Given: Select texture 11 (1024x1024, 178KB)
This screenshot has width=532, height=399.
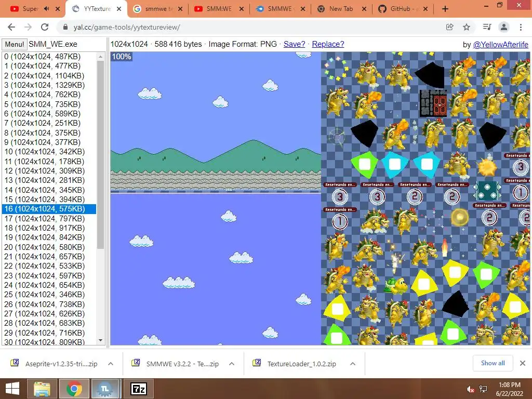Looking at the screenshot, I should (x=49, y=161).
